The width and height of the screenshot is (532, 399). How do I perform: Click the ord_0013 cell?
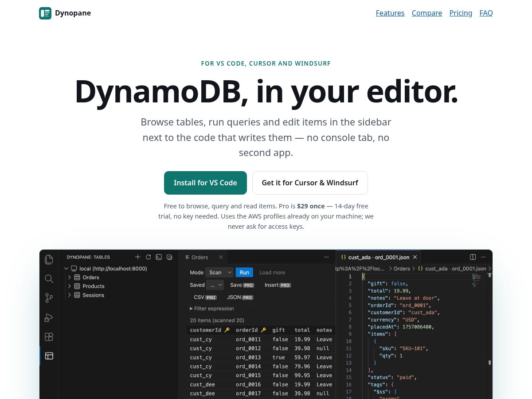tap(248, 357)
